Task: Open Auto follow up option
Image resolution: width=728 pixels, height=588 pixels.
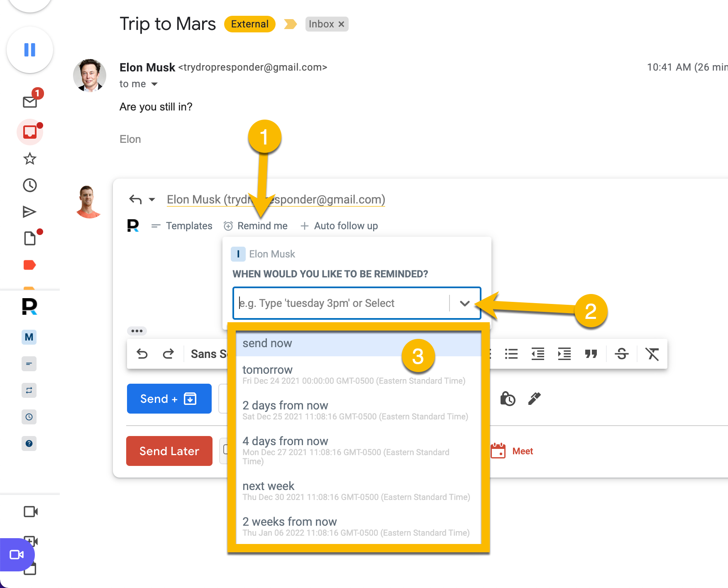Action: (x=339, y=226)
